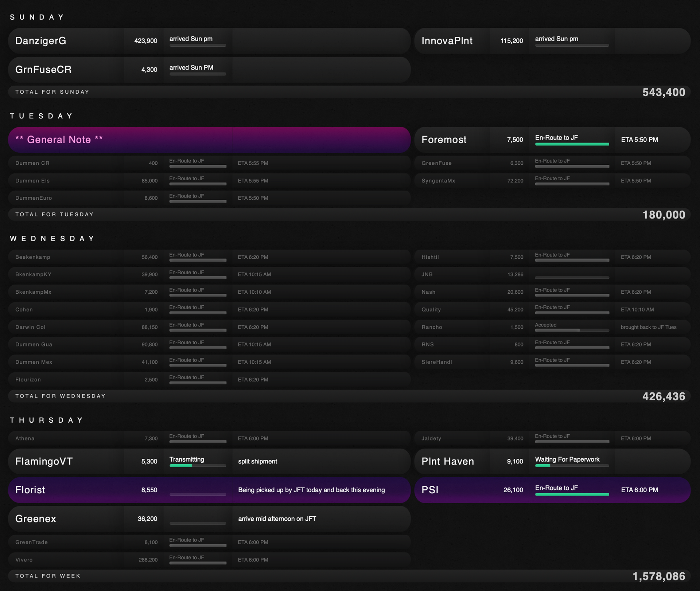This screenshot has height=591, width=700.
Task: Click Total for Week value 1,578,086
Action: tap(659, 576)
